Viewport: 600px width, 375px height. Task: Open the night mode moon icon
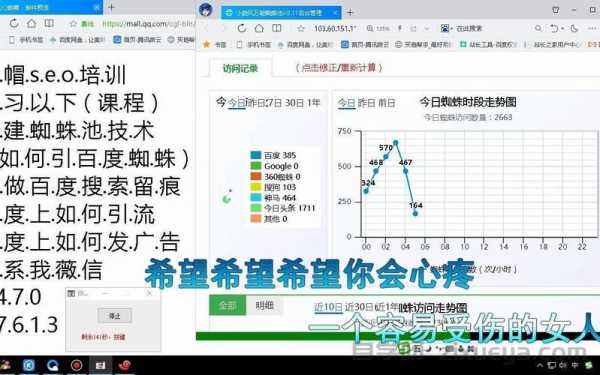(x=574, y=28)
